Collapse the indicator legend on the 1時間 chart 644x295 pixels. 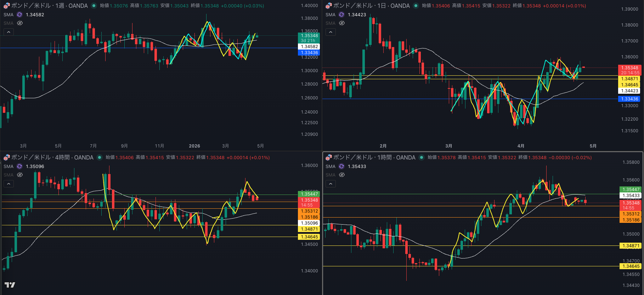pyautogui.click(x=331, y=184)
